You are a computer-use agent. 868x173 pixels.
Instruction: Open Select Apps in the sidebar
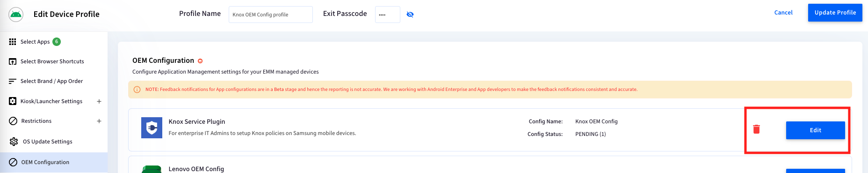[x=54, y=42]
